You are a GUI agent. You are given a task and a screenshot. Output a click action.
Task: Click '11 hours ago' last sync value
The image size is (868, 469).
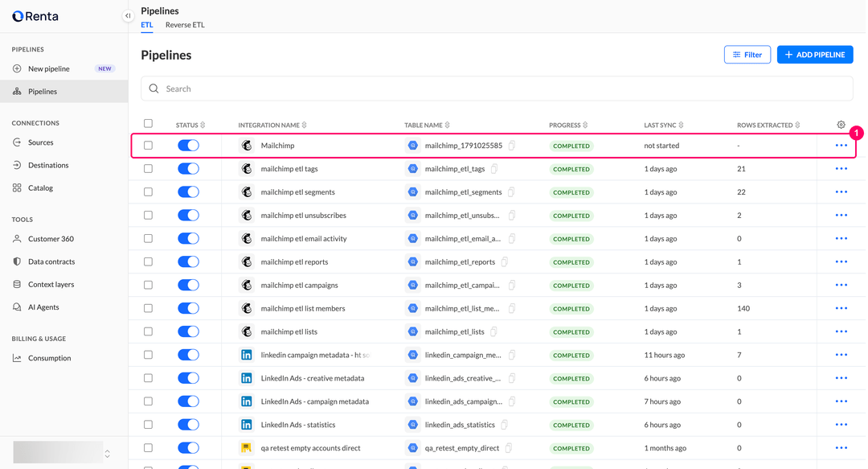pyautogui.click(x=665, y=355)
